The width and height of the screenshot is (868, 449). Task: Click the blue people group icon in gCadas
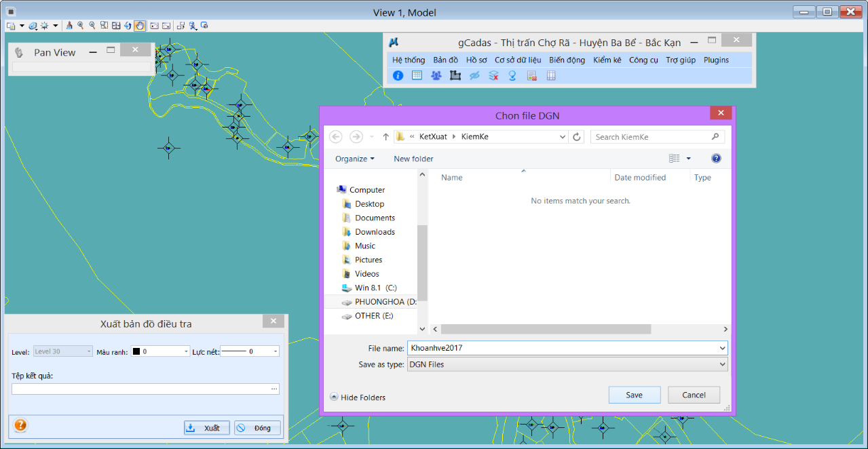pyautogui.click(x=436, y=75)
